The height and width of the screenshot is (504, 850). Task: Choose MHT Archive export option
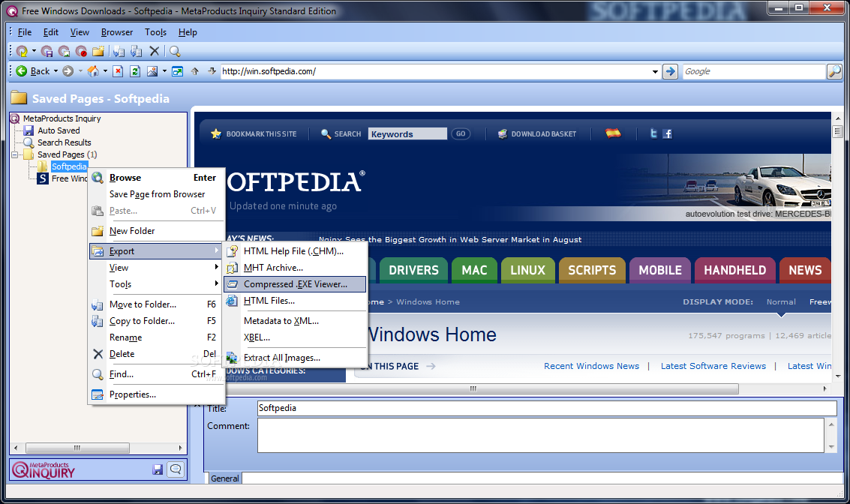pos(295,268)
